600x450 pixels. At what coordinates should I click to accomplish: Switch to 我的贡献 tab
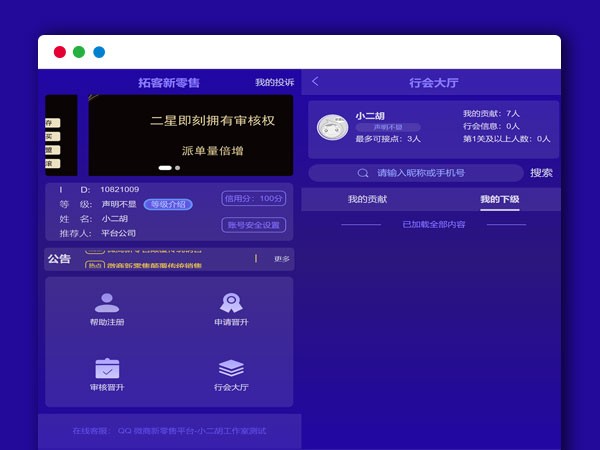[x=367, y=200]
